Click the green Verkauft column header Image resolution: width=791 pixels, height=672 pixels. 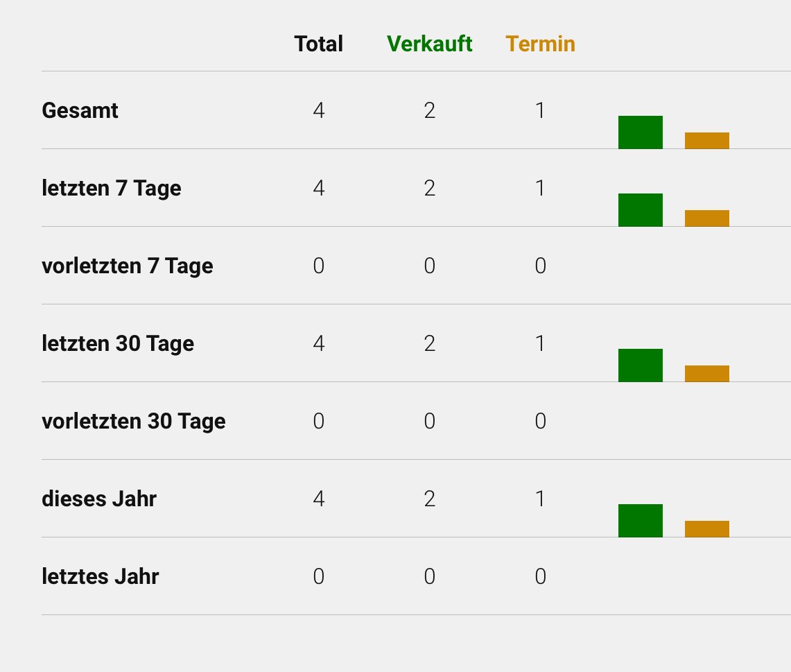coord(430,44)
